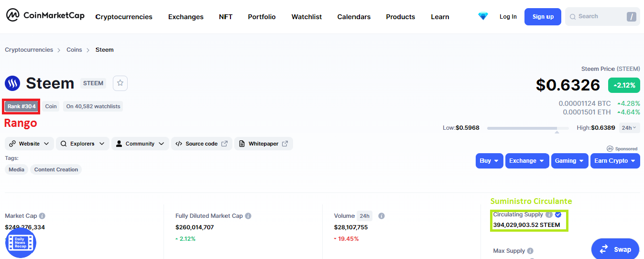This screenshot has height=259, width=644.
Task: Click the Market Cap info icon
Action: pos(42,216)
